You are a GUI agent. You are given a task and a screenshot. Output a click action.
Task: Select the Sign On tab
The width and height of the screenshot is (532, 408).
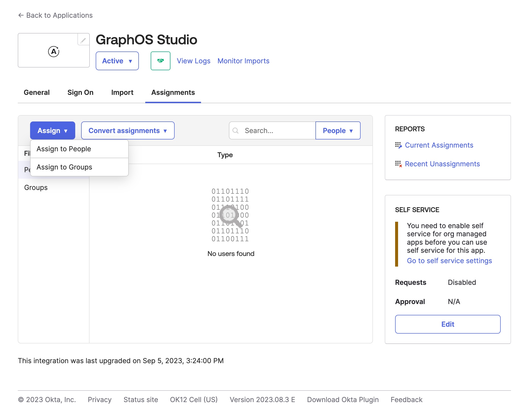(80, 92)
